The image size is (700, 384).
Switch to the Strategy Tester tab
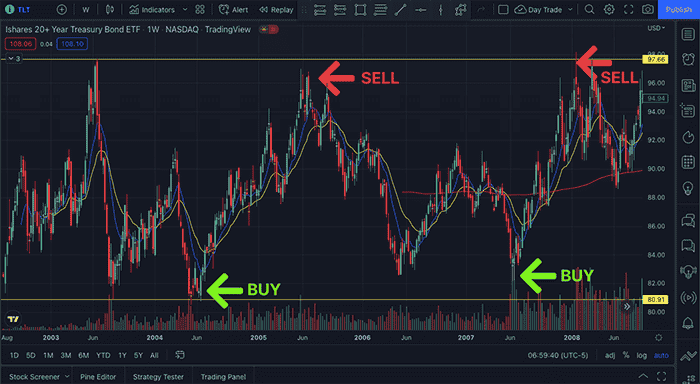click(x=158, y=377)
